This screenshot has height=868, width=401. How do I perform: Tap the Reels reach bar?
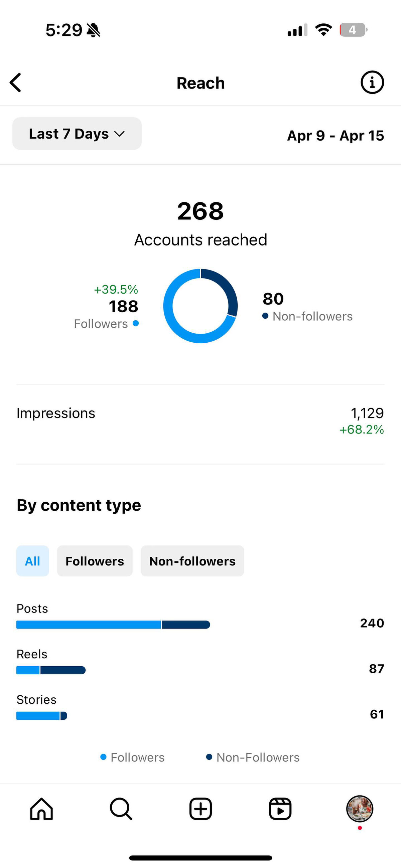click(x=51, y=670)
